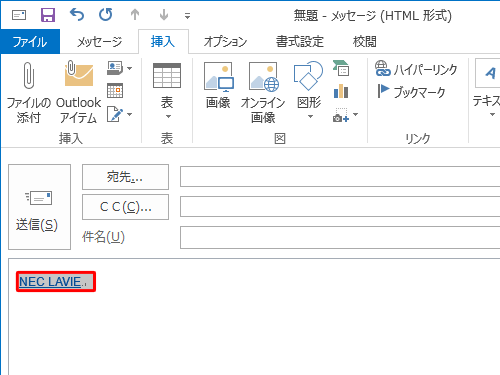The height and width of the screenshot is (375, 500).
Task: Open the 書式設定 ribbon tab
Action: [x=300, y=42]
